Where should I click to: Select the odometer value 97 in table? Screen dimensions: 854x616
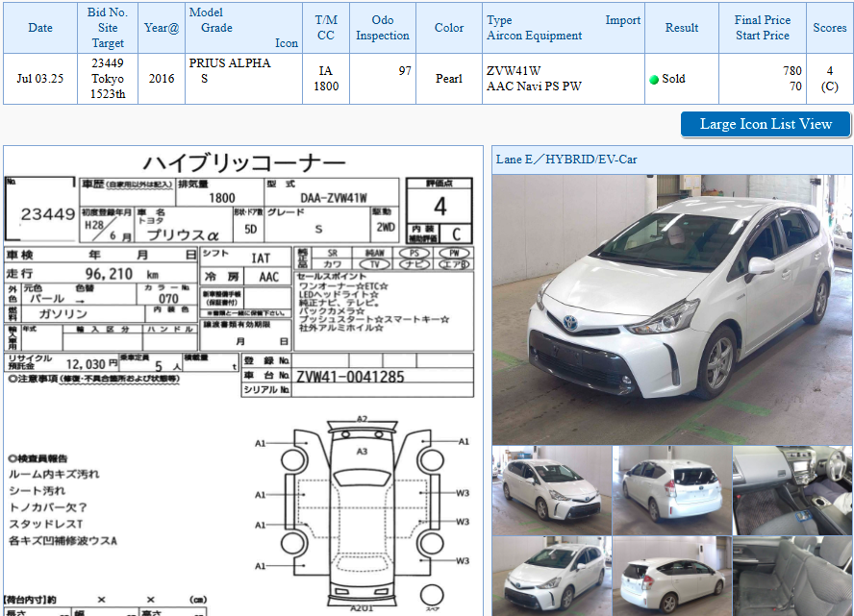[x=405, y=71]
